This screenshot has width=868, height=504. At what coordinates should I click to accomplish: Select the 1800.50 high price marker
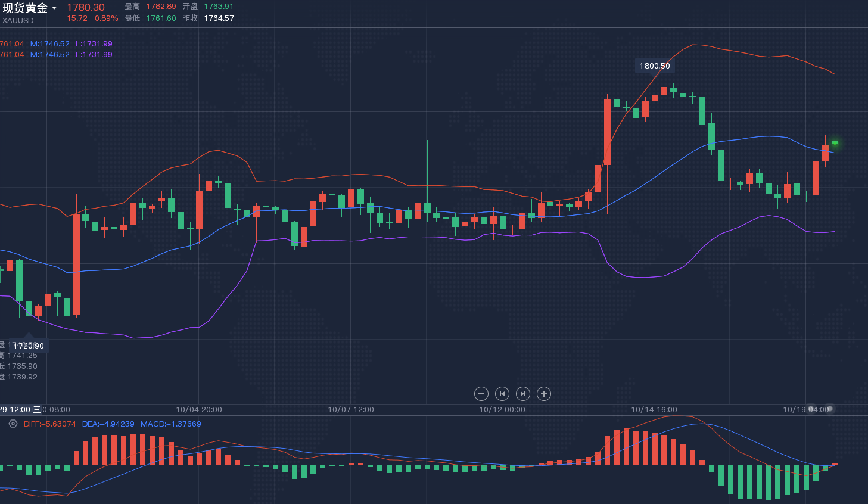click(x=655, y=66)
